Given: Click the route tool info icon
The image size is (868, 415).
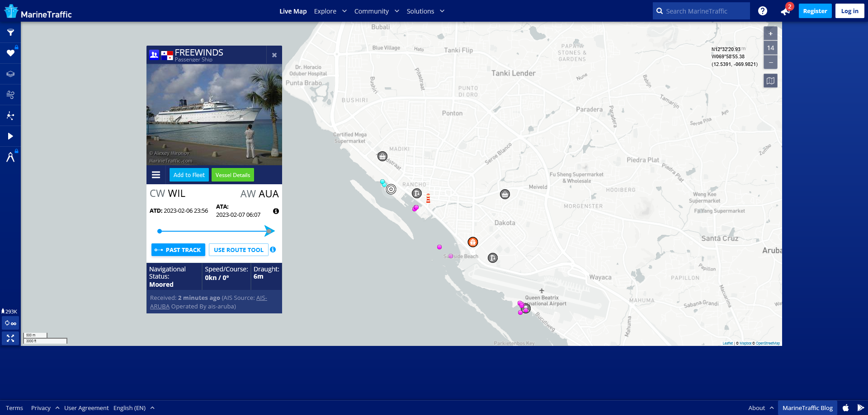Looking at the screenshot, I should point(273,249).
